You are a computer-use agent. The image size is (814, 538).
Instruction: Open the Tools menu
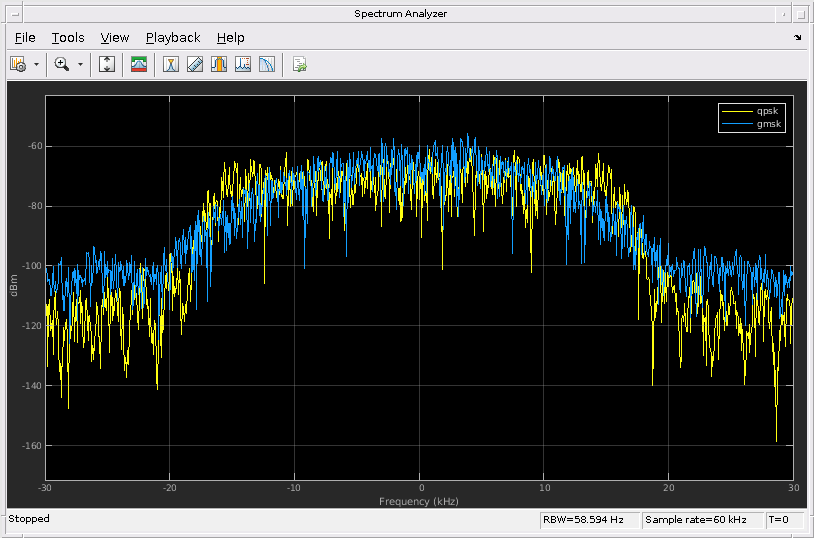(68, 38)
